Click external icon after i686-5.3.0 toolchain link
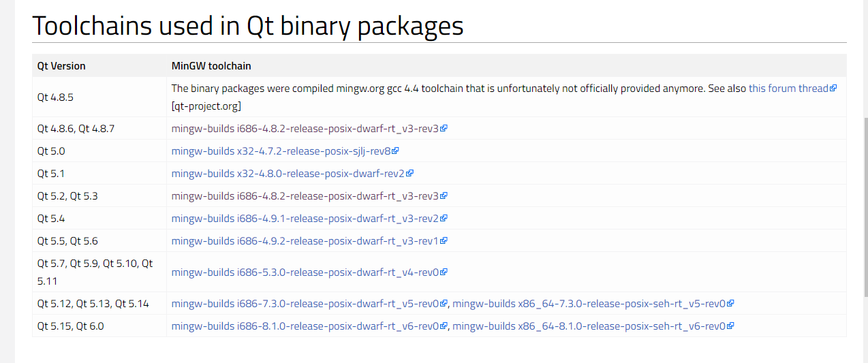The height and width of the screenshot is (363, 868). (x=444, y=272)
